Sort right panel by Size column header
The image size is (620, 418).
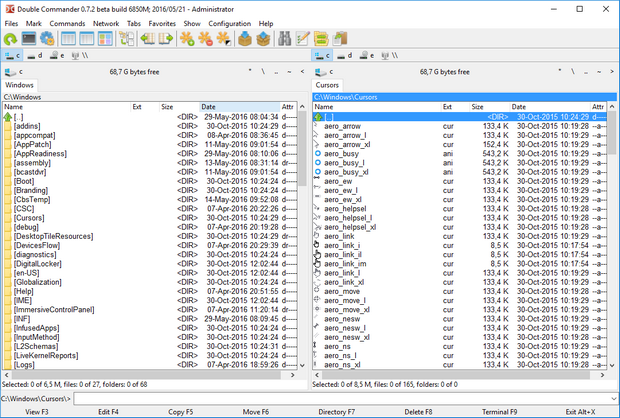[489, 107]
